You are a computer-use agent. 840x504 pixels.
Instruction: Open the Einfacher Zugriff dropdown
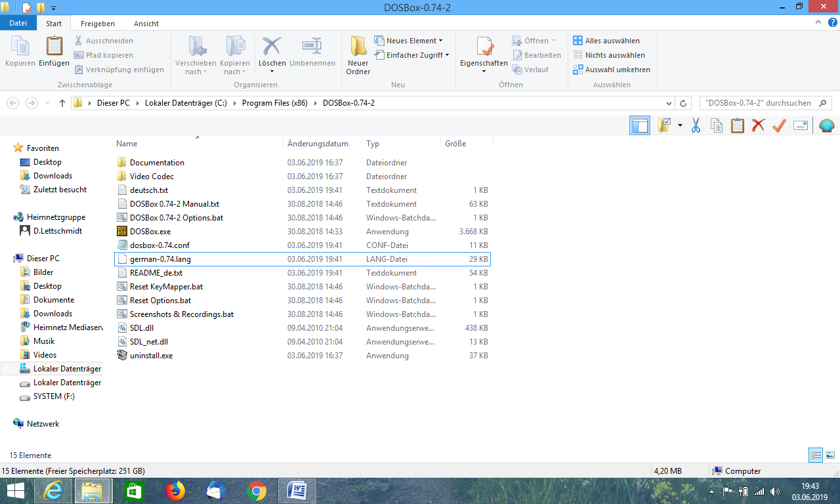pyautogui.click(x=411, y=55)
